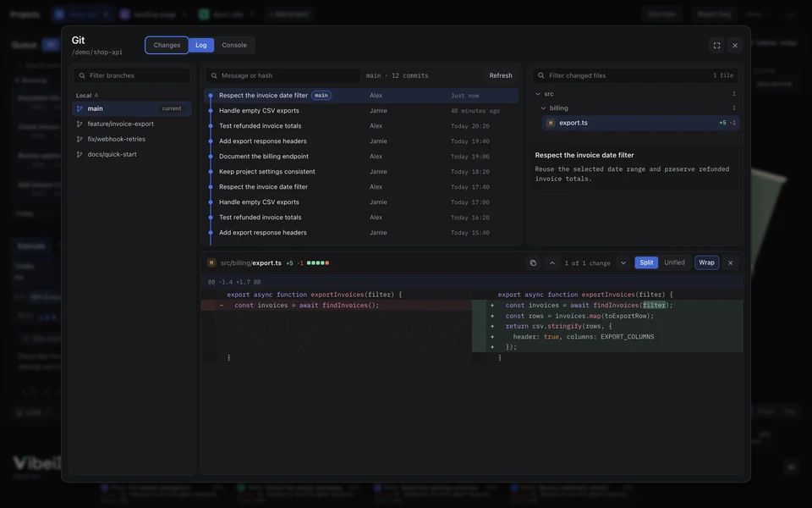Image resolution: width=812 pixels, height=508 pixels.
Task: Select commit 'Add export response headers' Today 19:40
Action: tap(361, 141)
